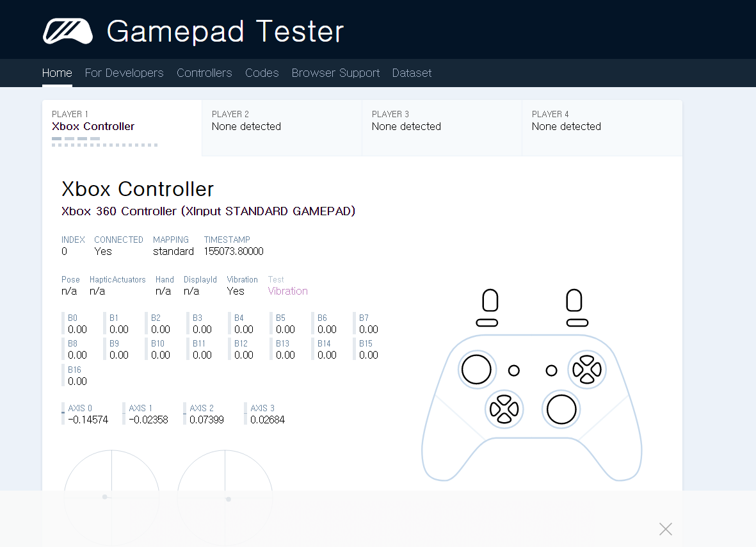Click the AXIS 1 value -0.02358
The image size is (756, 547).
pyautogui.click(x=149, y=420)
